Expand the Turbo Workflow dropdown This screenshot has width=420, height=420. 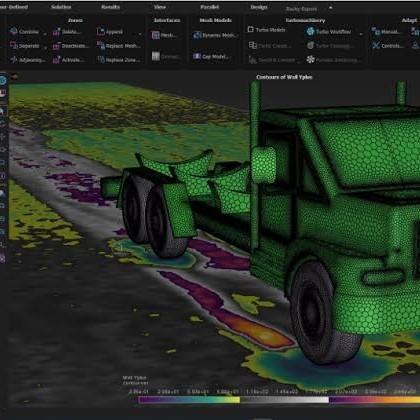[x=361, y=34]
